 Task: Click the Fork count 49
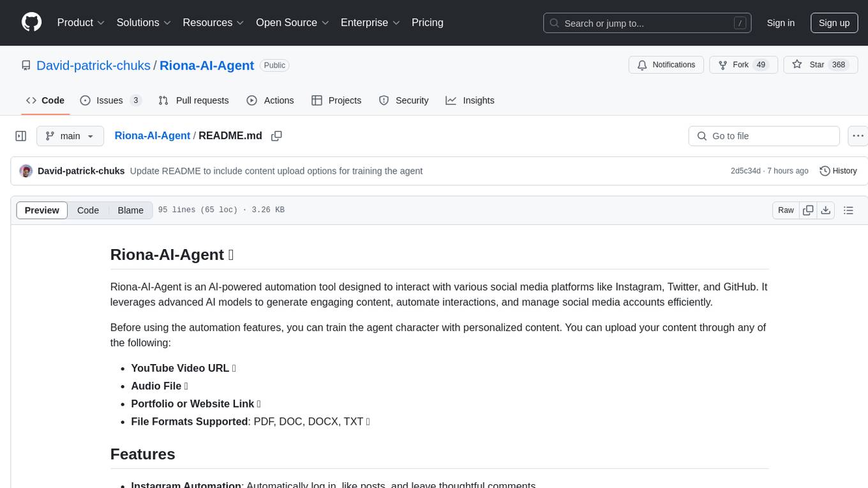(760, 65)
